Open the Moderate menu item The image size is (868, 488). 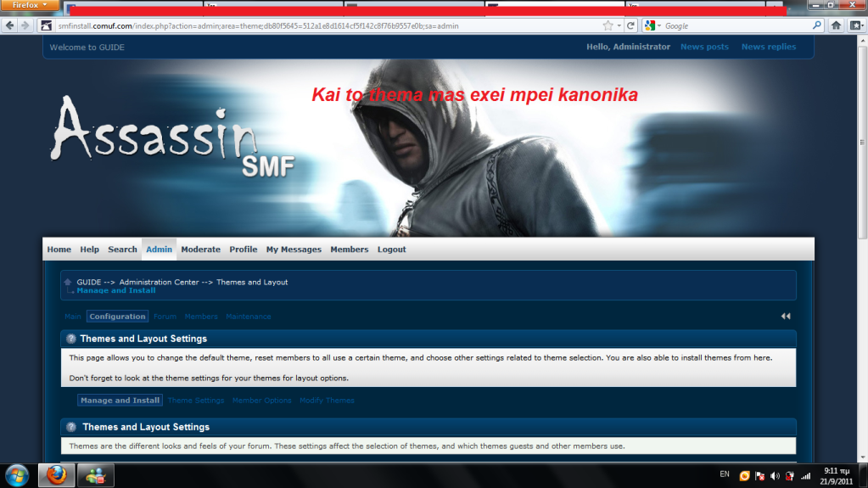[200, 250]
